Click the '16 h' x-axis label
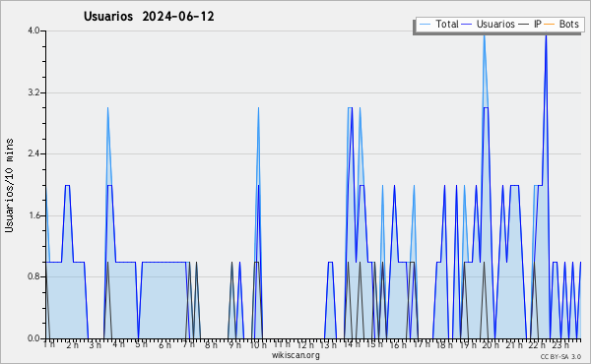Viewport: 591px width, 364px height. [398, 344]
